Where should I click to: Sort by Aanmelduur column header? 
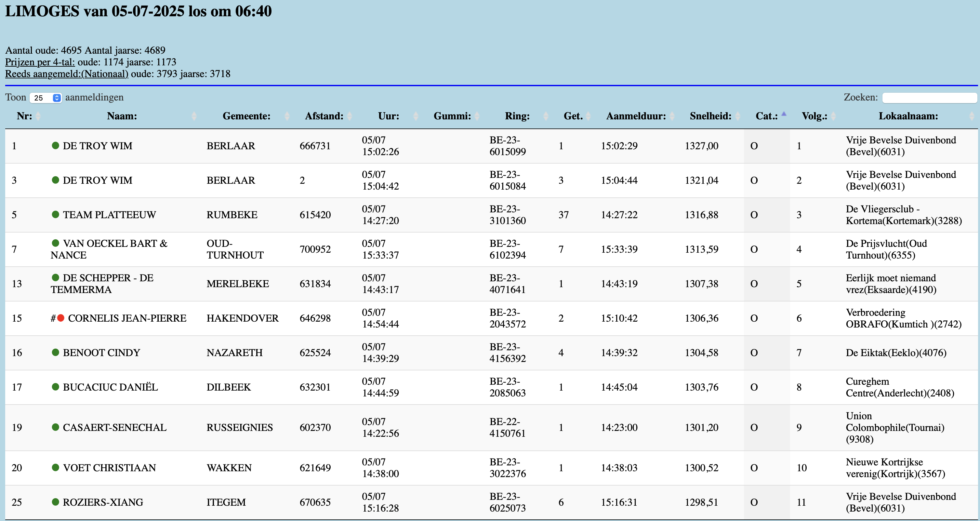pyautogui.click(x=636, y=116)
